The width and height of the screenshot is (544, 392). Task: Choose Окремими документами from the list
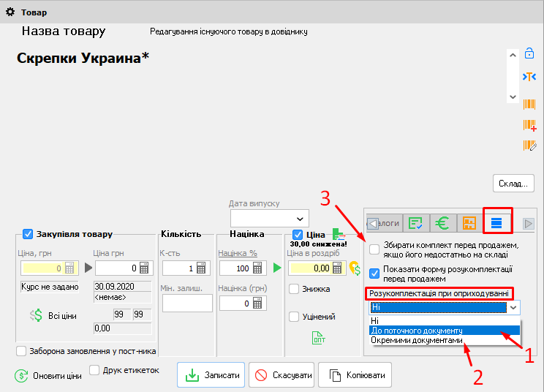(417, 341)
